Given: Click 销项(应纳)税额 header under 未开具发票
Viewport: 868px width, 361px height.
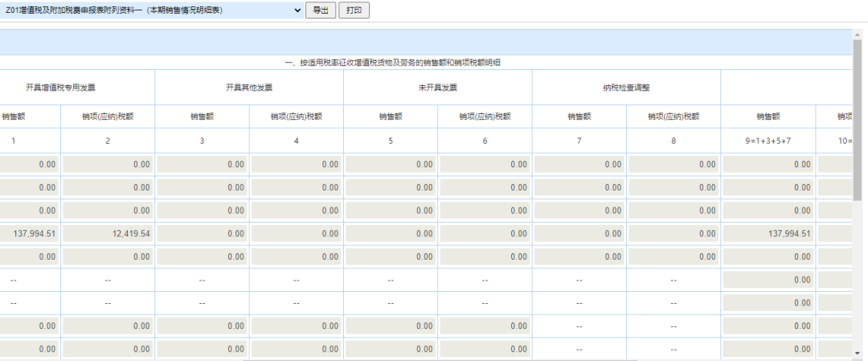Looking at the screenshot, I should [485, 117].
